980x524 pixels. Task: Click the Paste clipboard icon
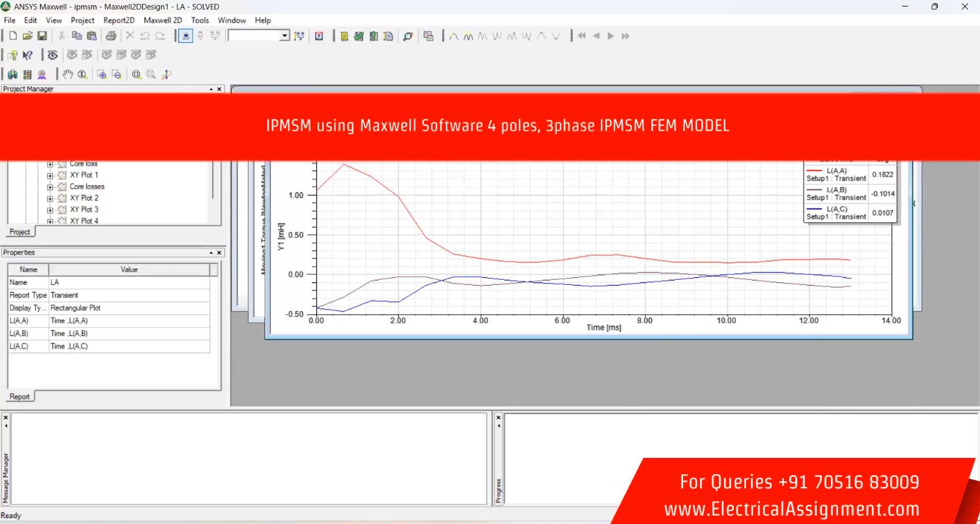pos(91,36)
